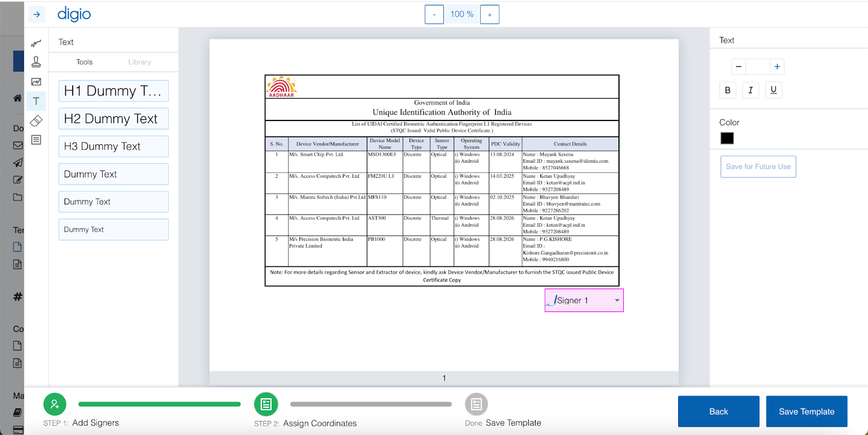Click the digio logo
Image resolution: width=868 pixels, height=435 pixels.
(74, 14)
